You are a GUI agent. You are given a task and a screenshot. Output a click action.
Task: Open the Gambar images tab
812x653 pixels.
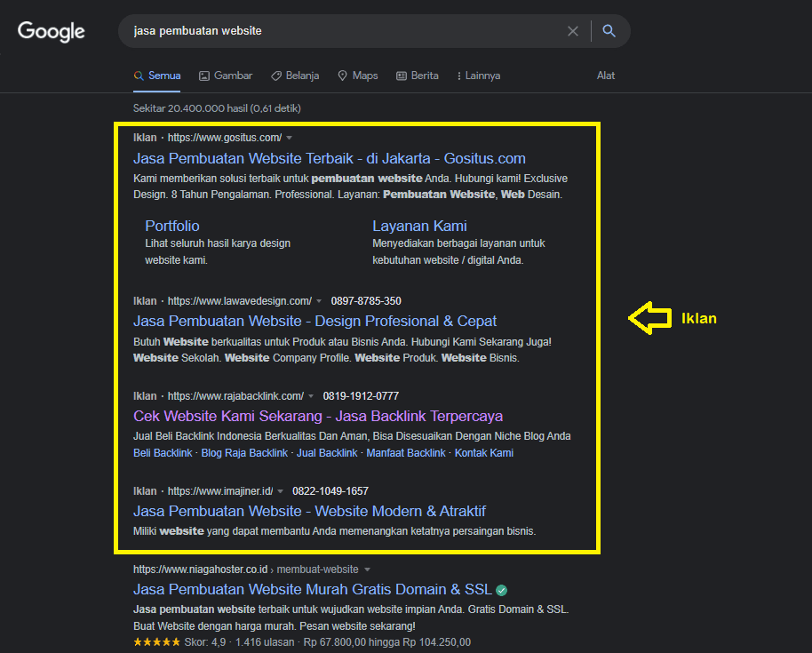point(226,76)
